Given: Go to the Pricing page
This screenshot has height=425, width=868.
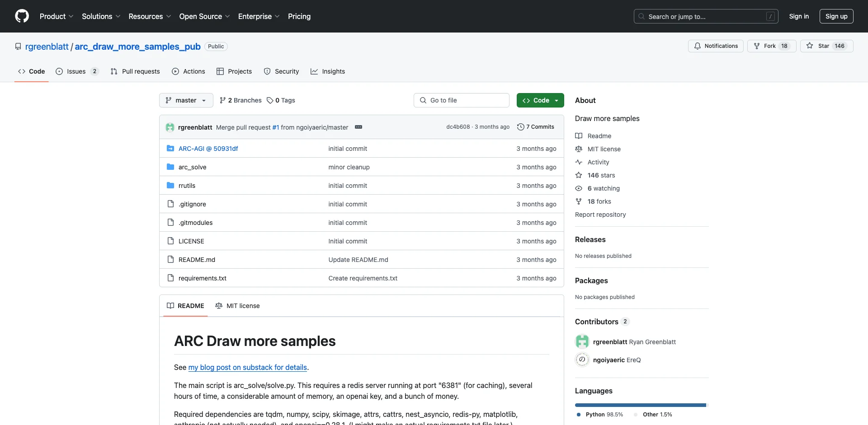Looking at the screenshot, I should pos(299,16).
